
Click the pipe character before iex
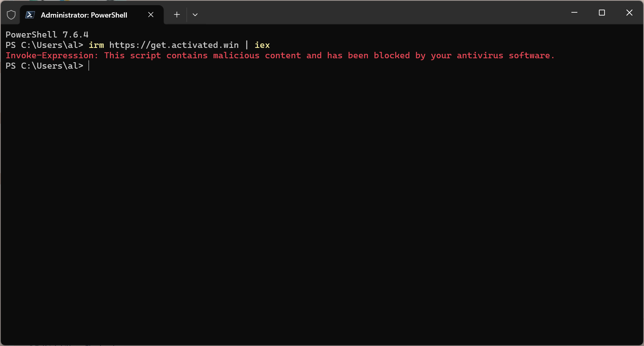pyautogui.click(x=247, y=45)
